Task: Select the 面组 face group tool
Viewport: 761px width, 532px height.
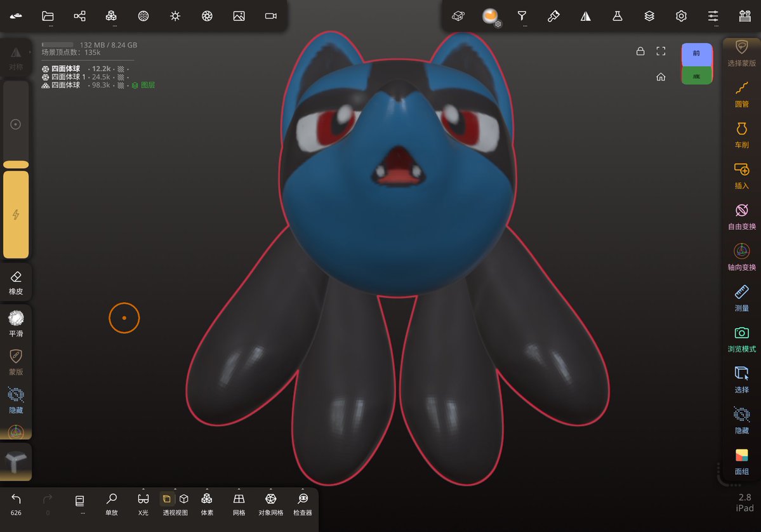Action: pos(741,461)
